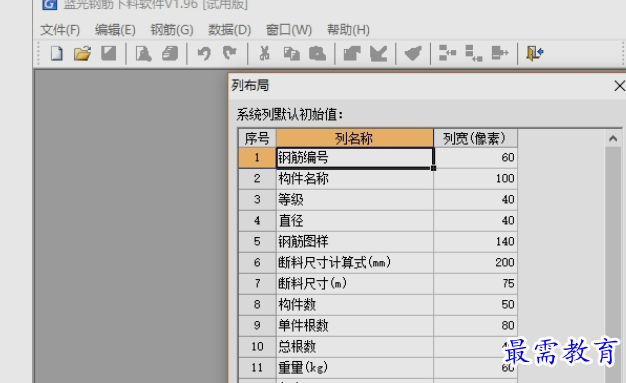Open the 钢筋(G) menu
The width and height of the screenshot is (626, 383).
pyautogui.click(x=172, y=30)
